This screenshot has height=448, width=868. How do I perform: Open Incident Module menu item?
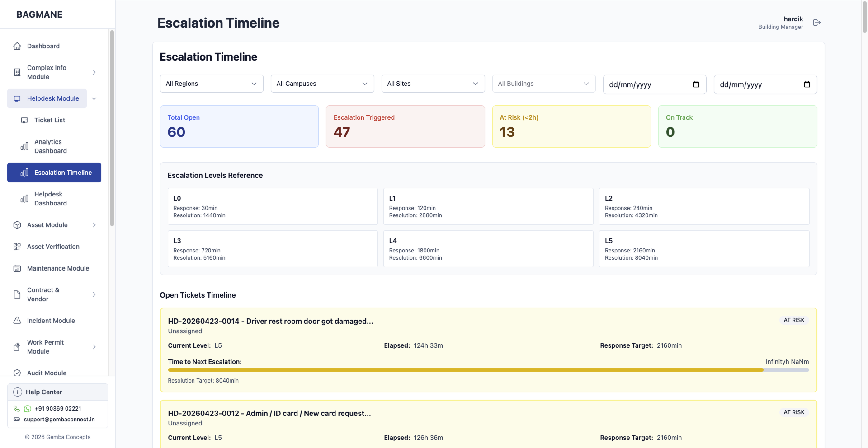coord(54,321)
